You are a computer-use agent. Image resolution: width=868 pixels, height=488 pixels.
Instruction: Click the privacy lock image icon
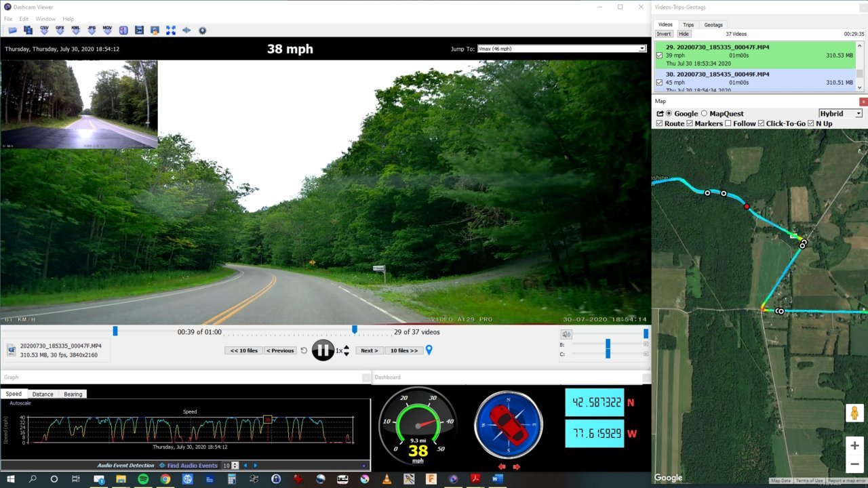155,30
